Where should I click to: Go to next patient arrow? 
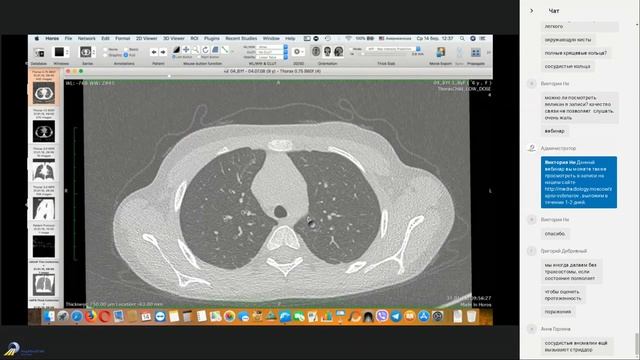click(x=163, y=52)
